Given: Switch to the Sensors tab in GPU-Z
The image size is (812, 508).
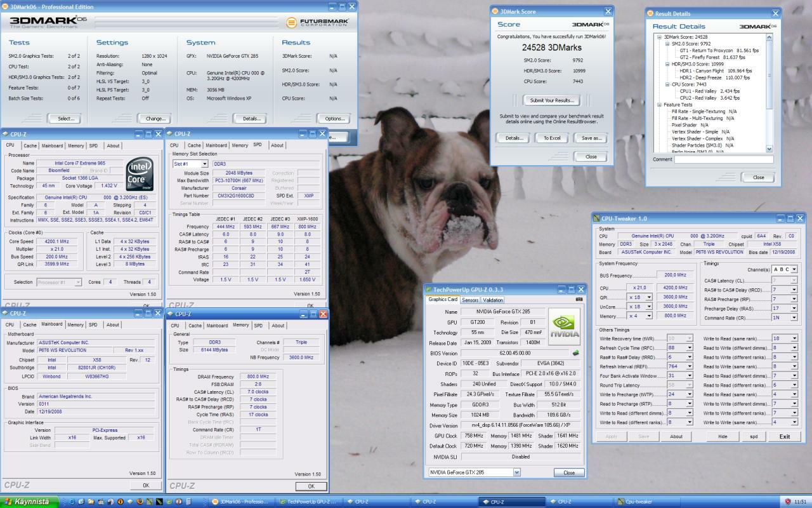Looking at the screenshot, I should pyautogui.click(x=470, y=300).
